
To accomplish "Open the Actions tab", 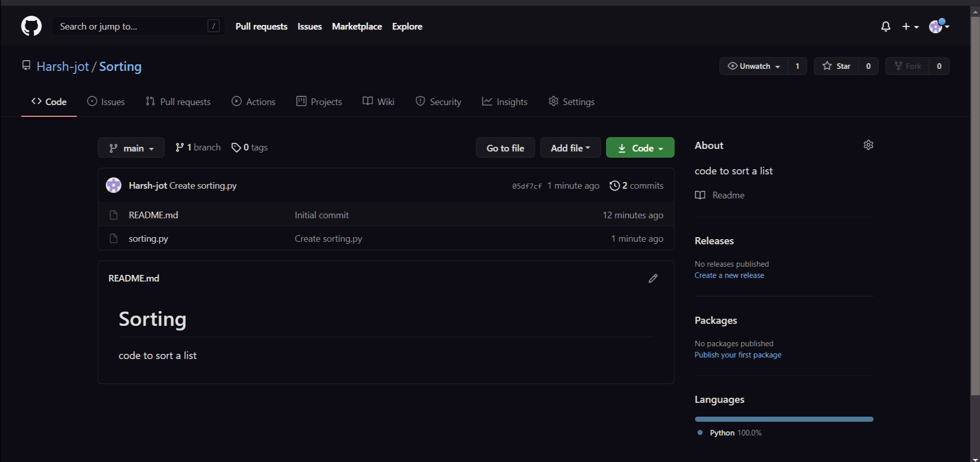I will (x=254, y=101).
